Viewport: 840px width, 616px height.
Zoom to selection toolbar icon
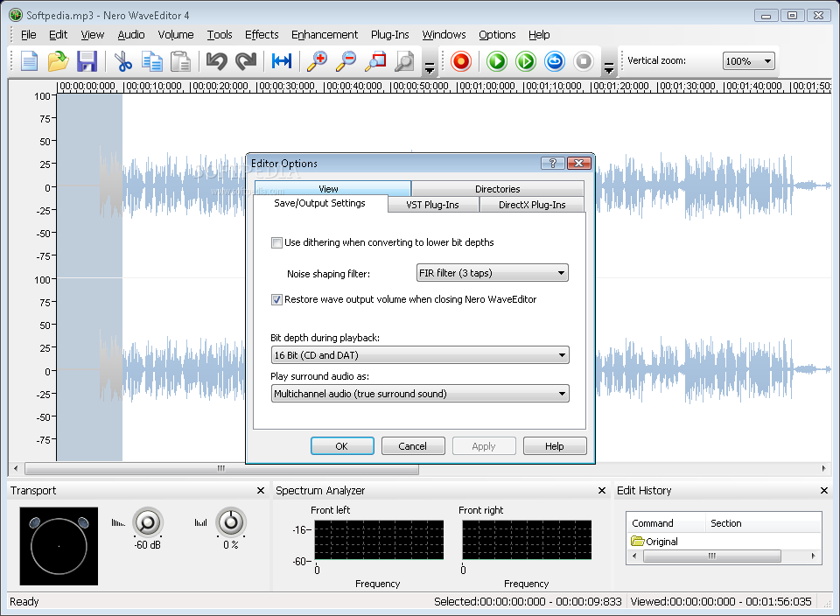coord(375,61)
